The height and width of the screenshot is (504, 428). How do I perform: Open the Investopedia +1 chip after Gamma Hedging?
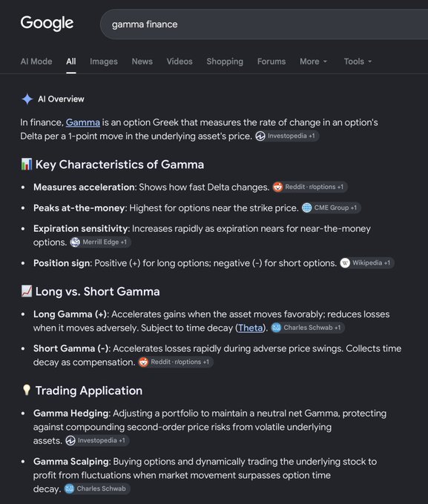pyautogui.click(x=97, y=440)
